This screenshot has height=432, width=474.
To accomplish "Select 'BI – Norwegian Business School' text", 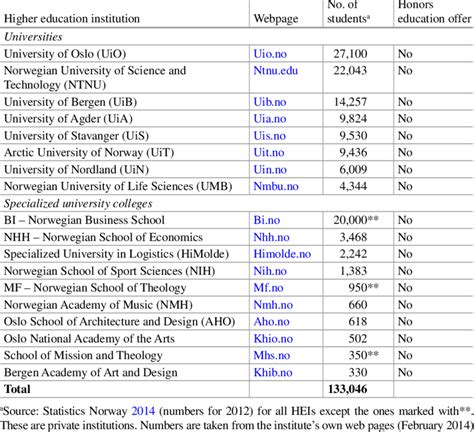I will [x=84, y=220].
